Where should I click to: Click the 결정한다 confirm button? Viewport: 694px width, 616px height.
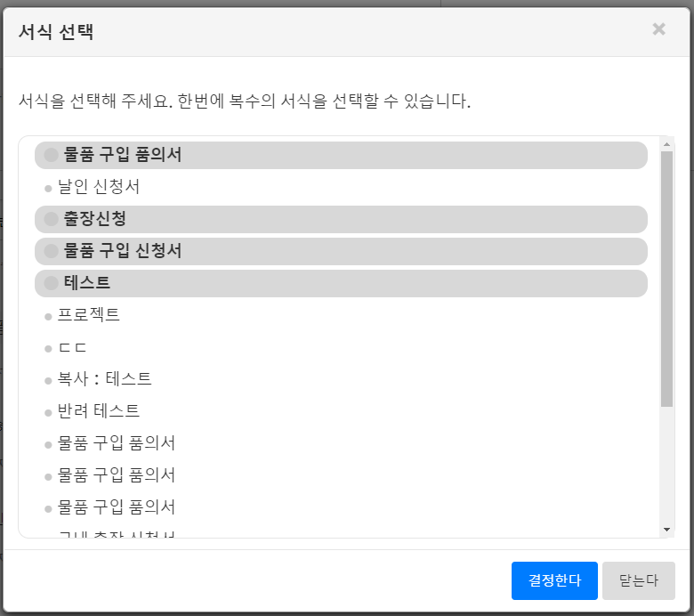pos(554,580)
